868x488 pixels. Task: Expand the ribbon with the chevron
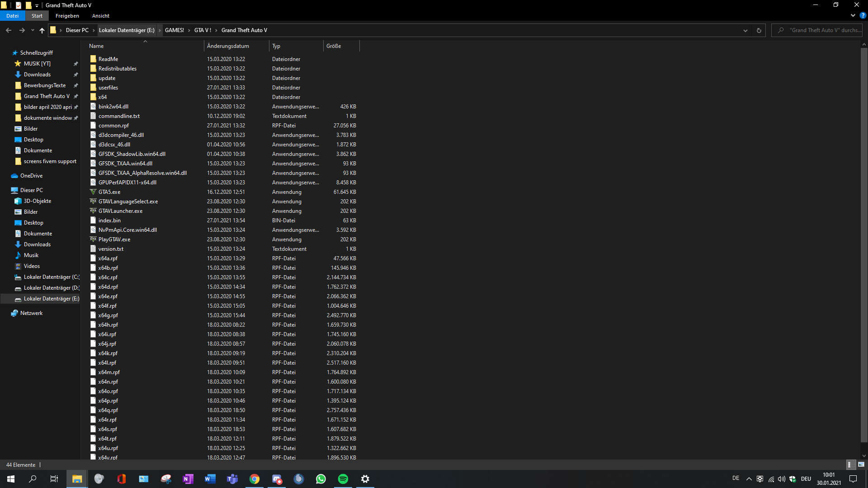point(853,15)
